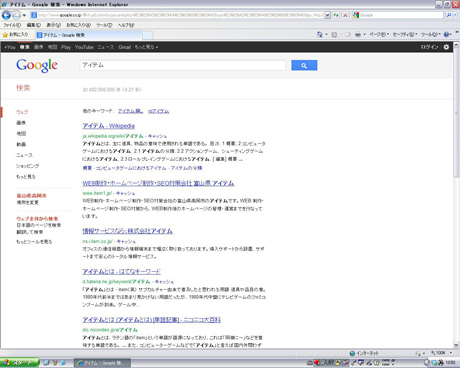The width and height of the screenshot is (460, 368).
Task: Click ニュース in the black Google bar
Action: tap(106, 47)
